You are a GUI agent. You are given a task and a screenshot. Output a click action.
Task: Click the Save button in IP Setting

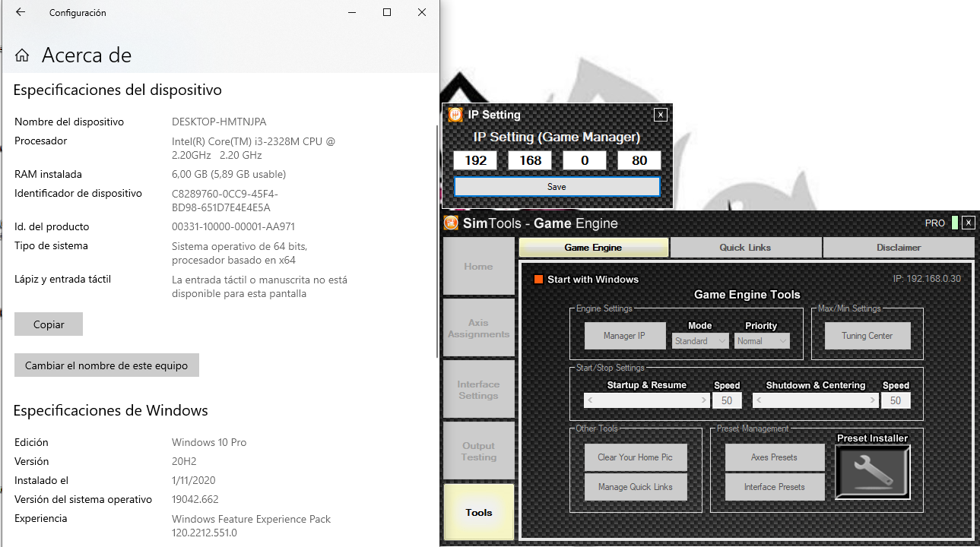[x=557, y=186]
